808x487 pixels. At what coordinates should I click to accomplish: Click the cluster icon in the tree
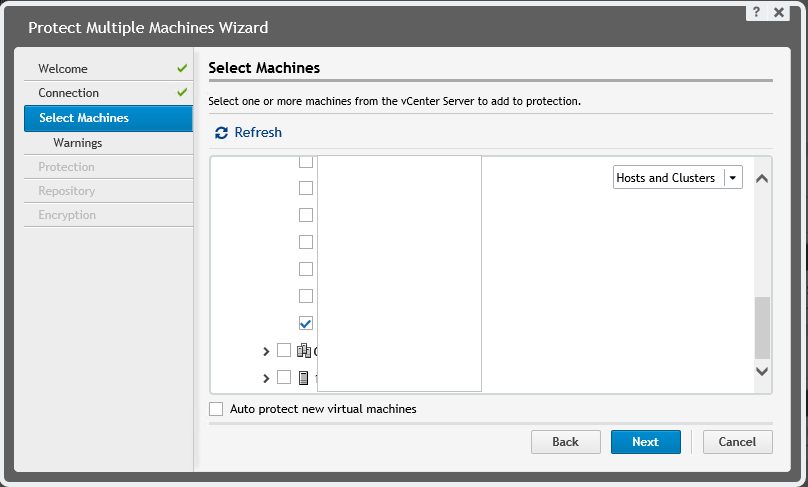(304, 351)
